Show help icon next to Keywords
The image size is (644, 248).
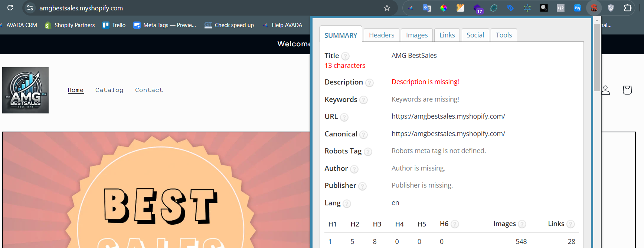[x=364, y=100]
